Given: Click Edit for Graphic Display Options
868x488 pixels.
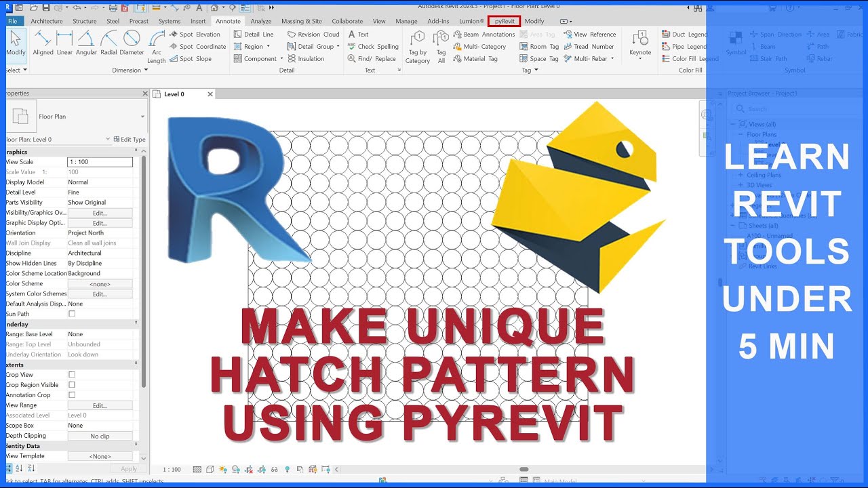Looking at the screenshot, I should click(100, 223).
